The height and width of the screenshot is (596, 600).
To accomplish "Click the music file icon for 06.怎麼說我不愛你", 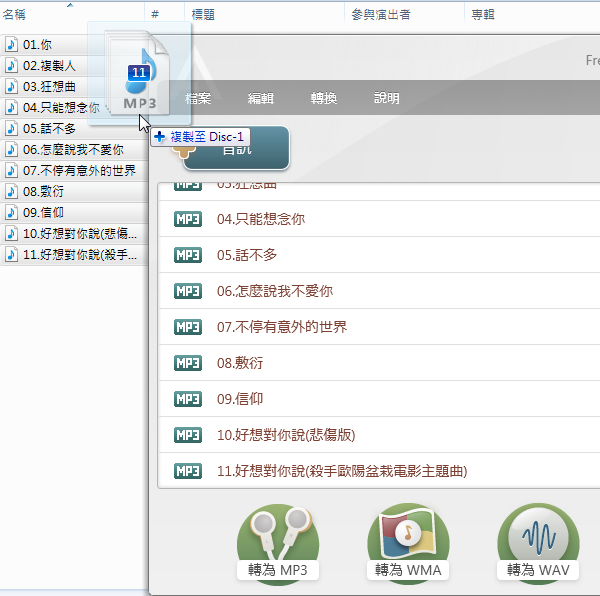I will 11,150.
